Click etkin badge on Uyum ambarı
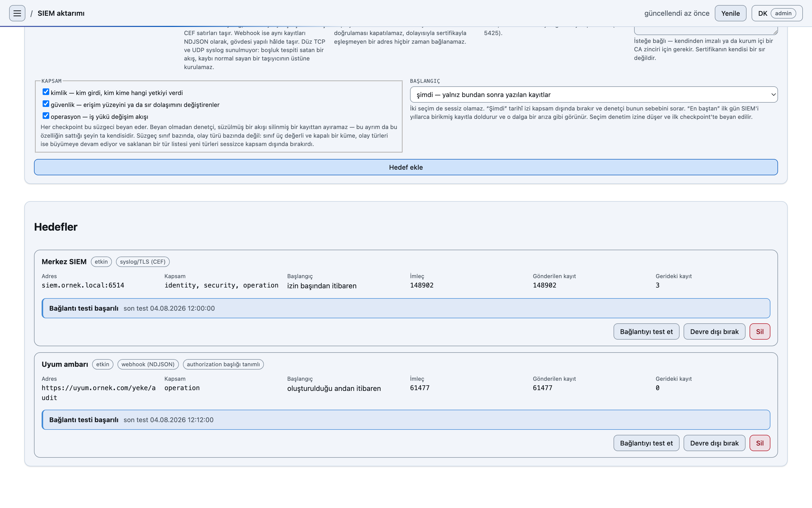The height and width of the screenshot is (508, 812). tap(103, 364)
